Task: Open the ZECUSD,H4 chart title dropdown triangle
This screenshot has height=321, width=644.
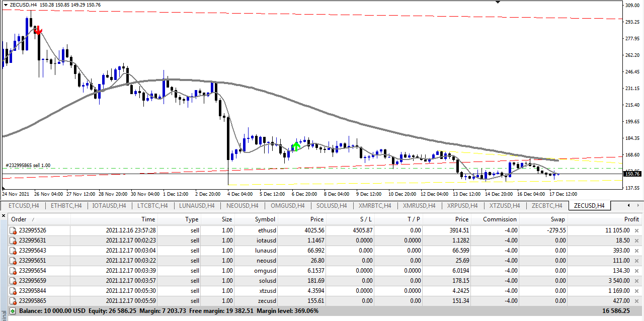Action: coord(5,5)
